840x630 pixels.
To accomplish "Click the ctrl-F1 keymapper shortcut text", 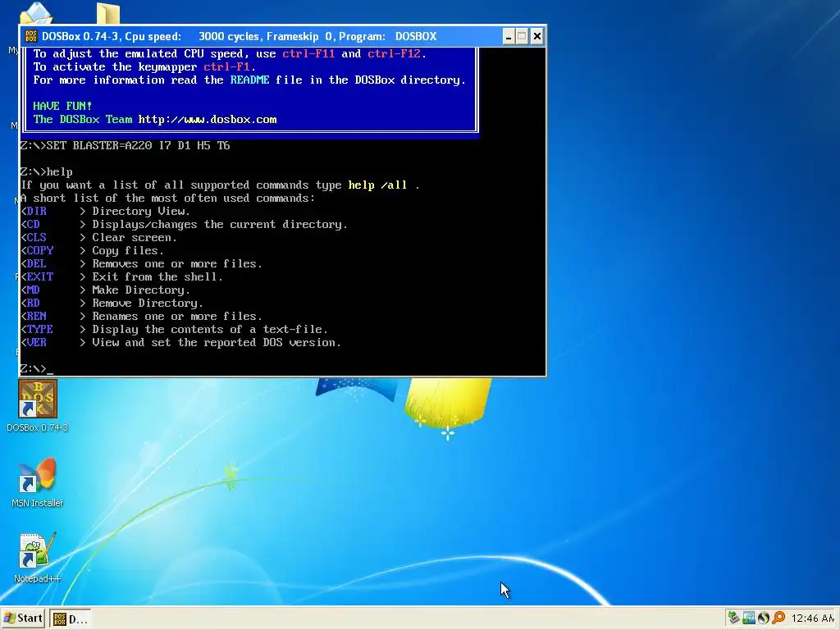I will [226, 67].
